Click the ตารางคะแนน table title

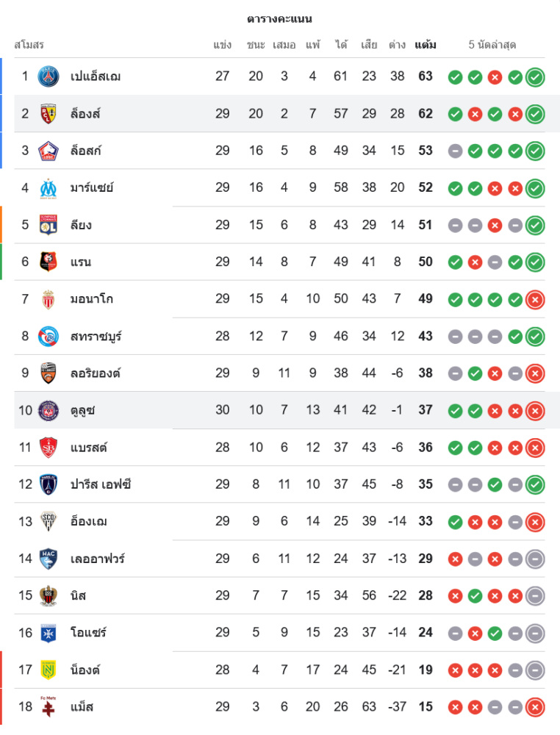pyautogui.click(x=280, y=18)
